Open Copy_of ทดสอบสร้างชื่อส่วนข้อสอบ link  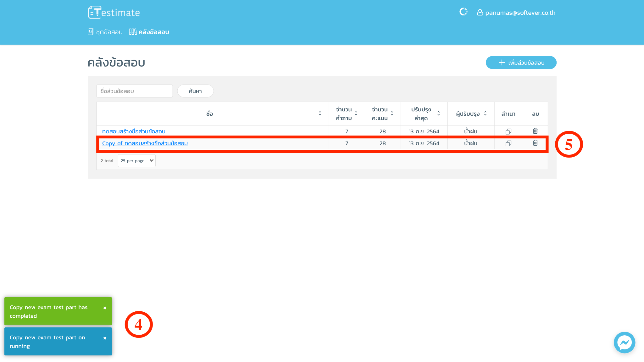[x=145, y=143]
